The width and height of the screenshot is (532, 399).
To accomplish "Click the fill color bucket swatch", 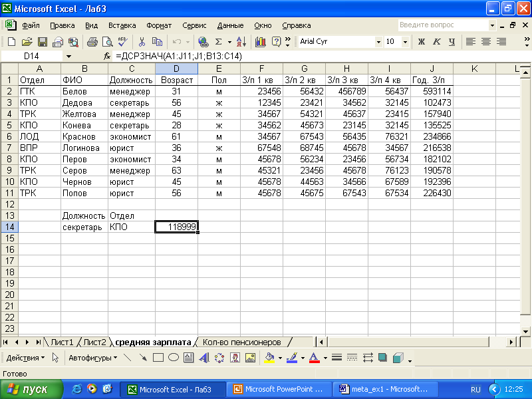I will (269, 358).
